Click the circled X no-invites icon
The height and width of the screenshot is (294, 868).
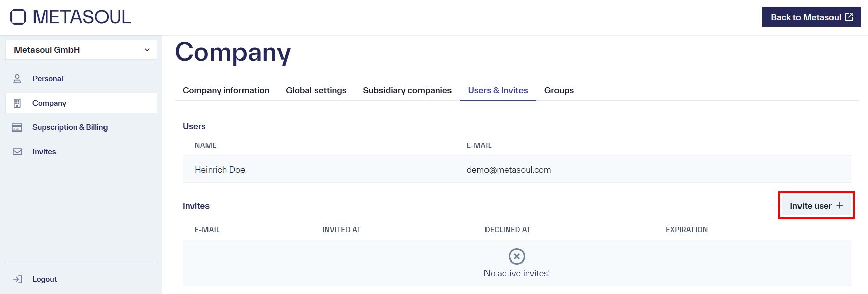tap(517, 256)
